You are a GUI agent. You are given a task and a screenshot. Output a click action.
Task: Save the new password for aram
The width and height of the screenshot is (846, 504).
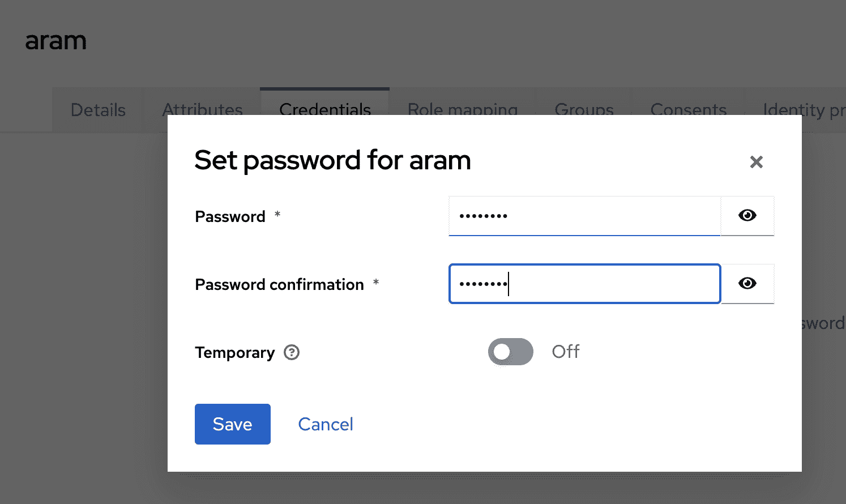(x=232, y=424)
